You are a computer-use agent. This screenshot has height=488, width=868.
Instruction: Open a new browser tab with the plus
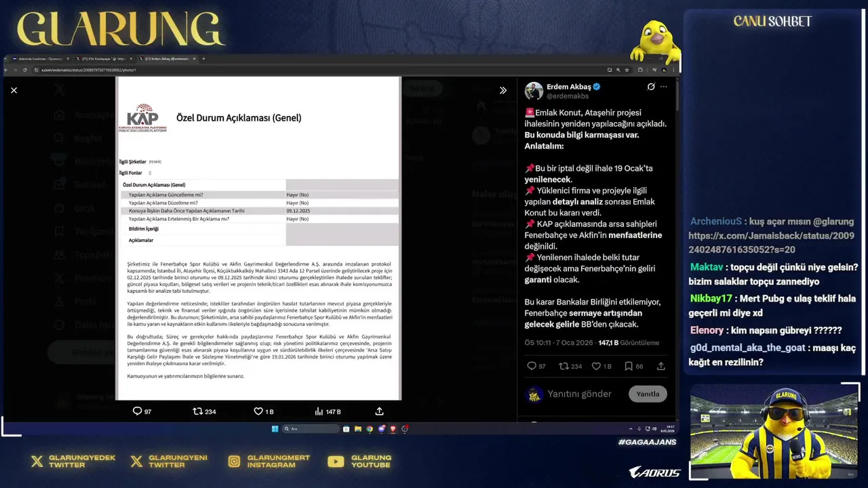click(203, 59)
